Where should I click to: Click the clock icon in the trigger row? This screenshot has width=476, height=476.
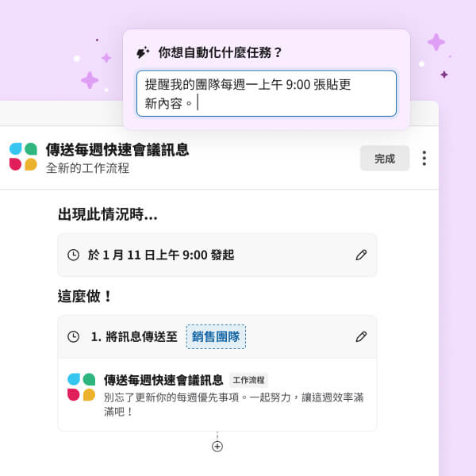(x=73, y=255)
